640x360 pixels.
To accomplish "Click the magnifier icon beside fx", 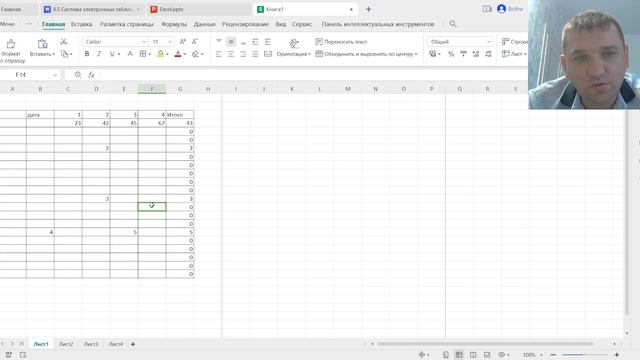I will (78, 75).
